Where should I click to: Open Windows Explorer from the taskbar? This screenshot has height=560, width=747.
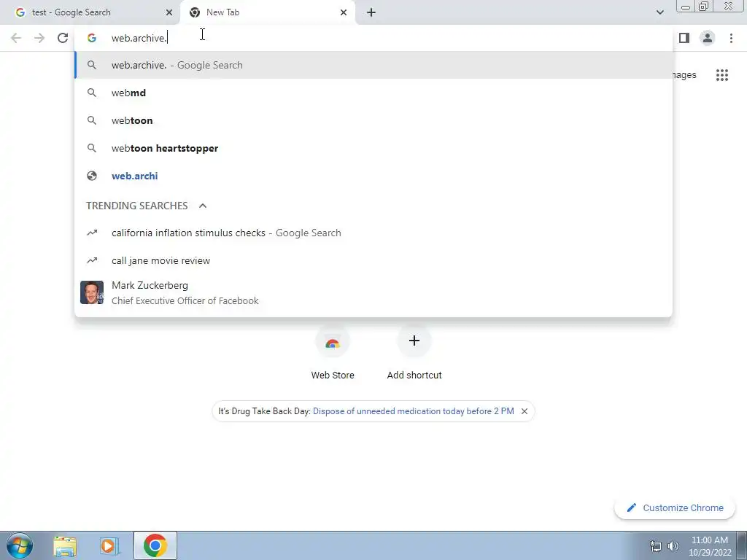tap(65, 546)
